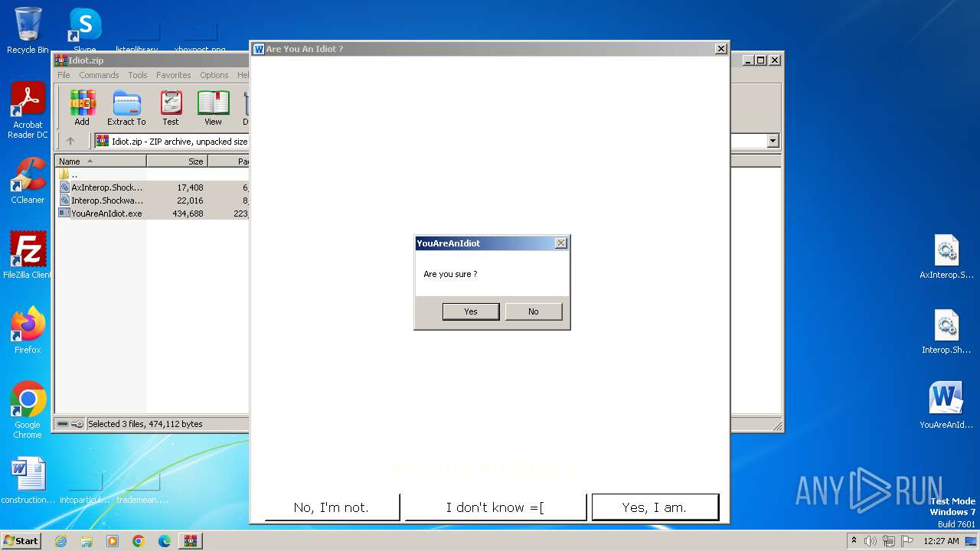The width and height of the screenshot is (980, 551).
Task: Select Interop.Sh... file on desktop
Action: pyautogui.click(x=947, y=332)
